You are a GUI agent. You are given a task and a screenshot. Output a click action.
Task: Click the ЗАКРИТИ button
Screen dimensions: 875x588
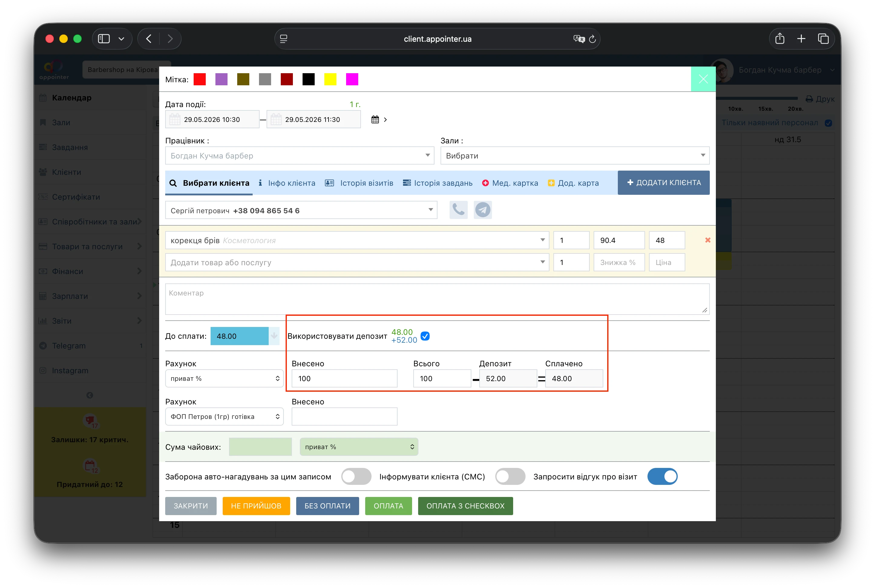191,506
